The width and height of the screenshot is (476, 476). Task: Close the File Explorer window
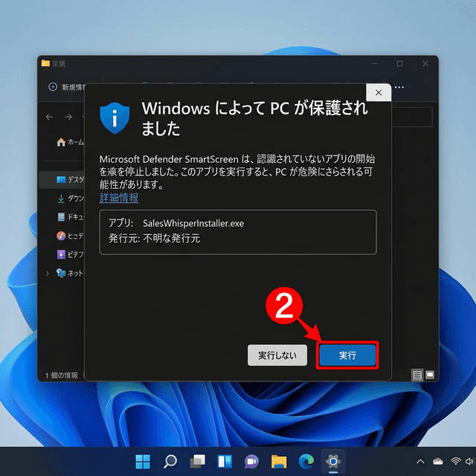(x=425, y=63)
